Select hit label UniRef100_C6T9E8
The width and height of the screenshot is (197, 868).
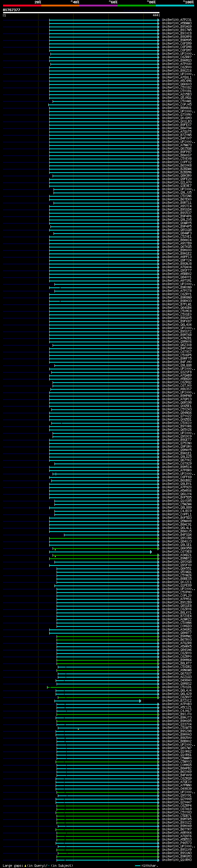point(176,551)
